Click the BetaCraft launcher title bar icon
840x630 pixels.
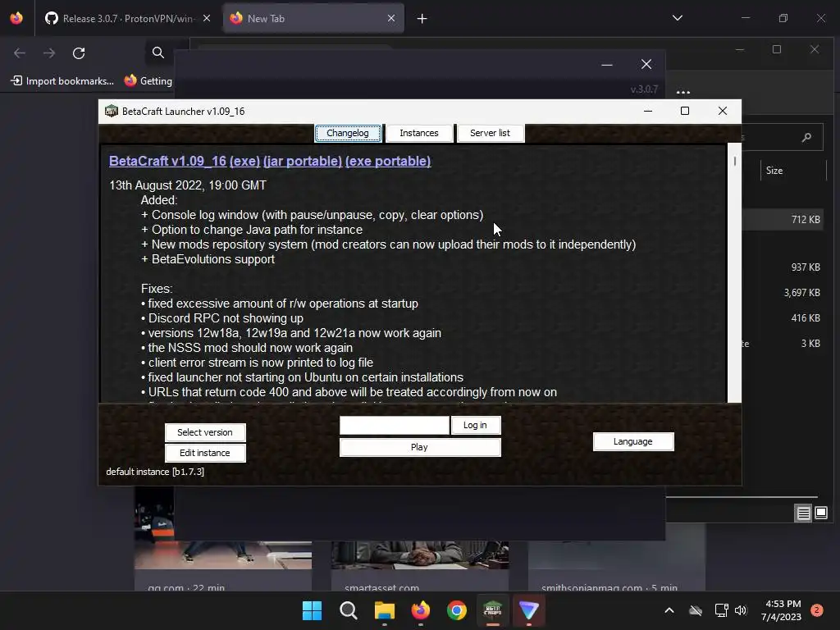pos(112,111)
